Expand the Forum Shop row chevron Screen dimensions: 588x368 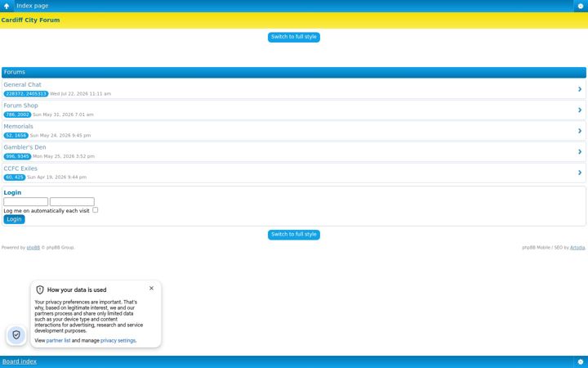tap(580, 110)
